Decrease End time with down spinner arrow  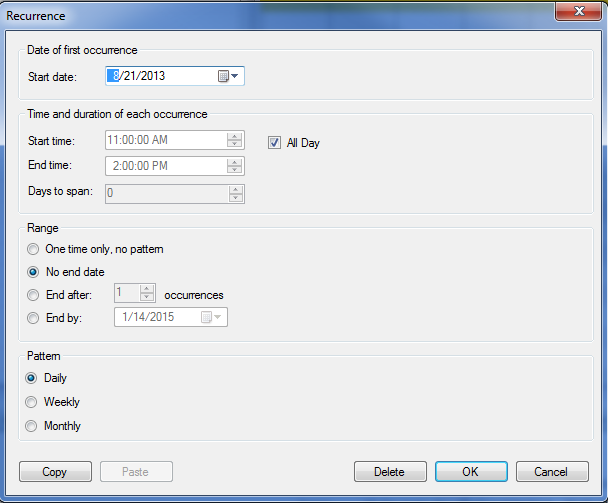[x=235, y=170]
